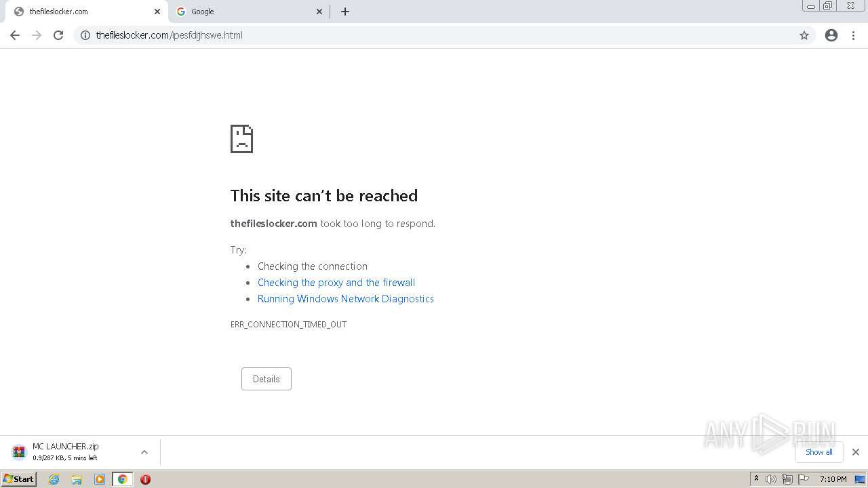Click "took too long to respond" message
This screenshot has height=488, width=868.
coord(378,224)
